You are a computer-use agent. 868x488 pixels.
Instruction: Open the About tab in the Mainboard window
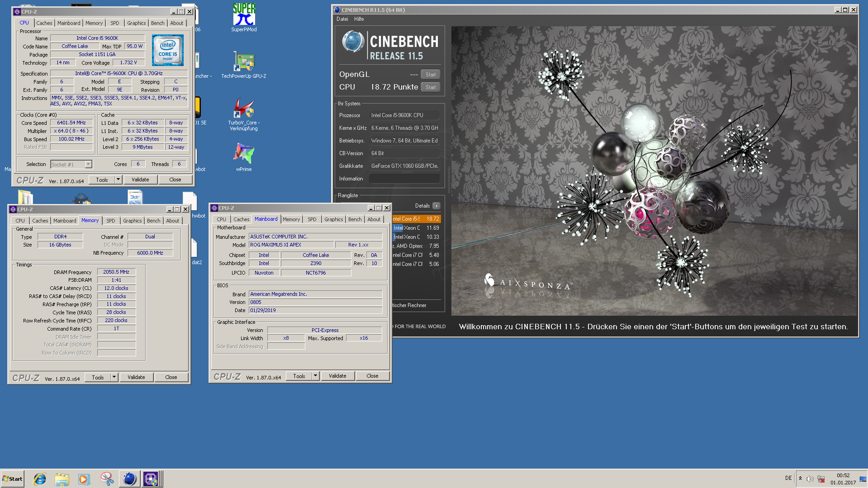pos(374,219)
